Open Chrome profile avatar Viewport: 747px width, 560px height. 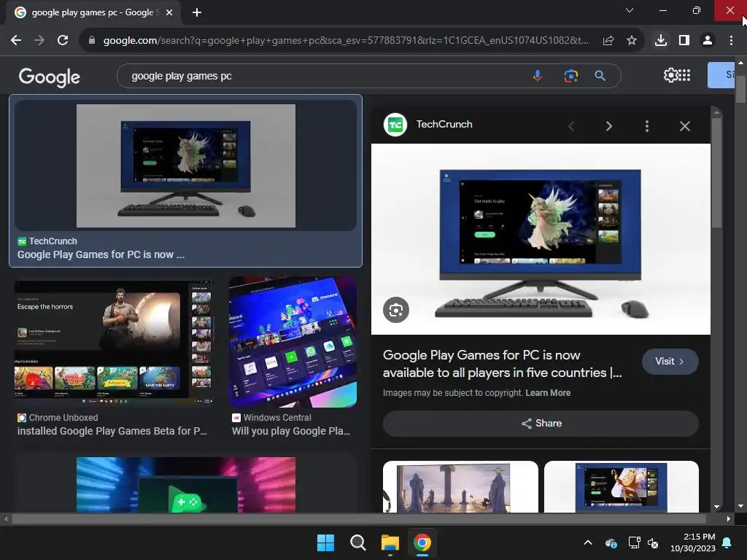tap(708, 41)
